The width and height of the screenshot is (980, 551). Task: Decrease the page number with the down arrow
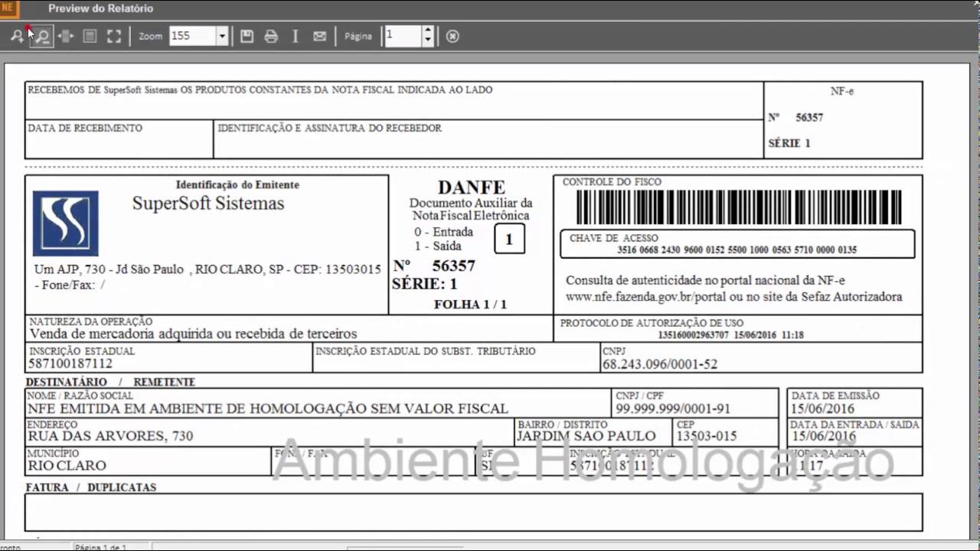[x=428, y=41]
